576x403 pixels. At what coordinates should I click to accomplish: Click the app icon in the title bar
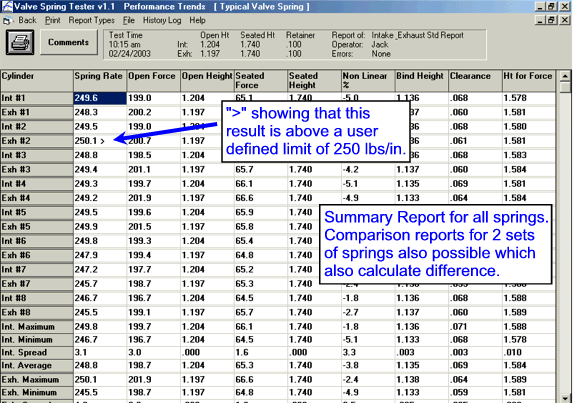pos(7,6)
